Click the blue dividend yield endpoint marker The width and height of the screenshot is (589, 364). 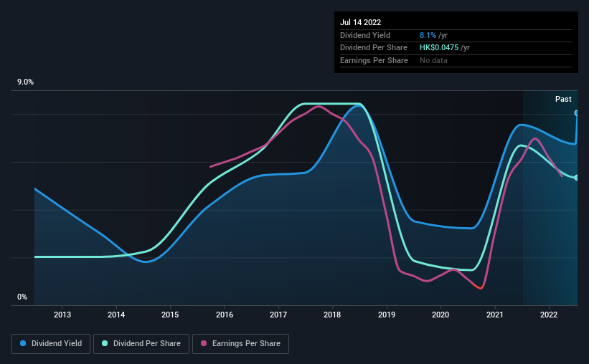(x=576, y=113)
